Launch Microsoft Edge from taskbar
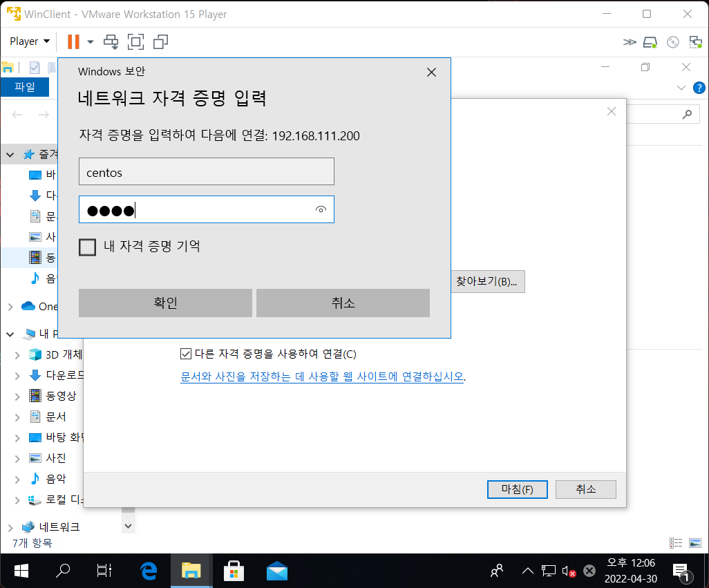Viewport: 709px width, 588px height. click(x=149, y=571)
